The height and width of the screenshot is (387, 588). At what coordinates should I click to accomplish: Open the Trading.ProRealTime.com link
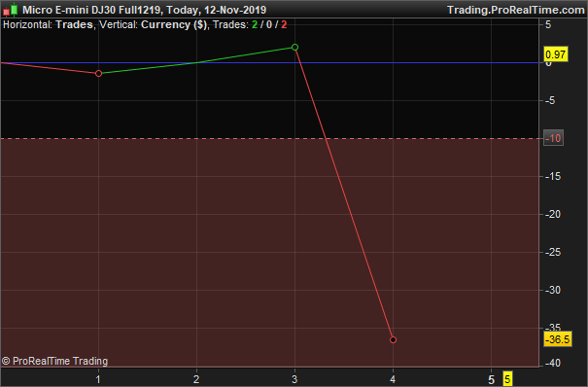(x=516, y=10)
